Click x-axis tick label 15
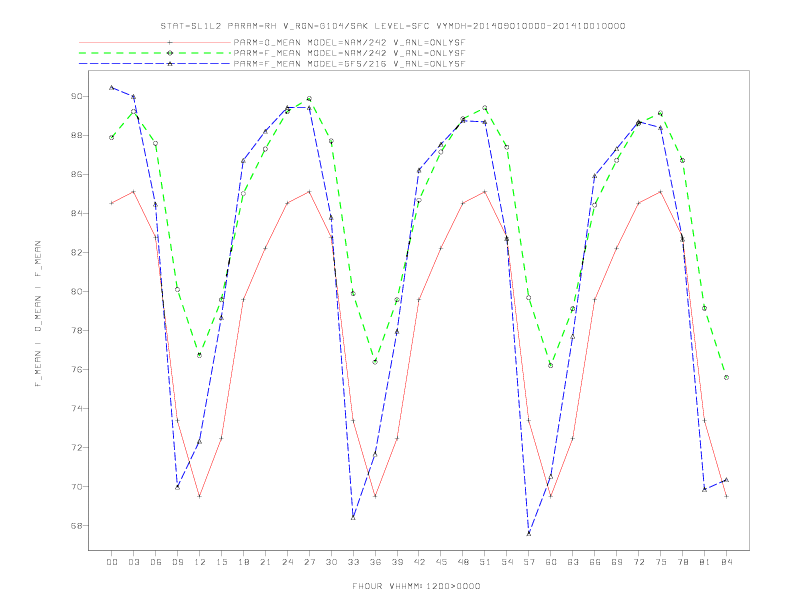Image resolution: width=792 pixels, height=612 pixels. pos(221,562)
